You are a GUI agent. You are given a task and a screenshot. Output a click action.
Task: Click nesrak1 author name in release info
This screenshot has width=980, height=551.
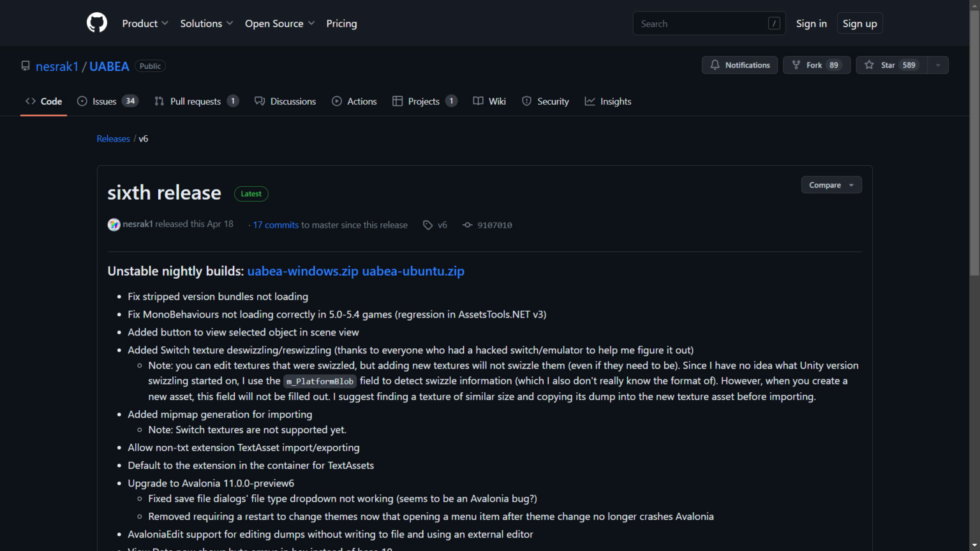(138, 224)
